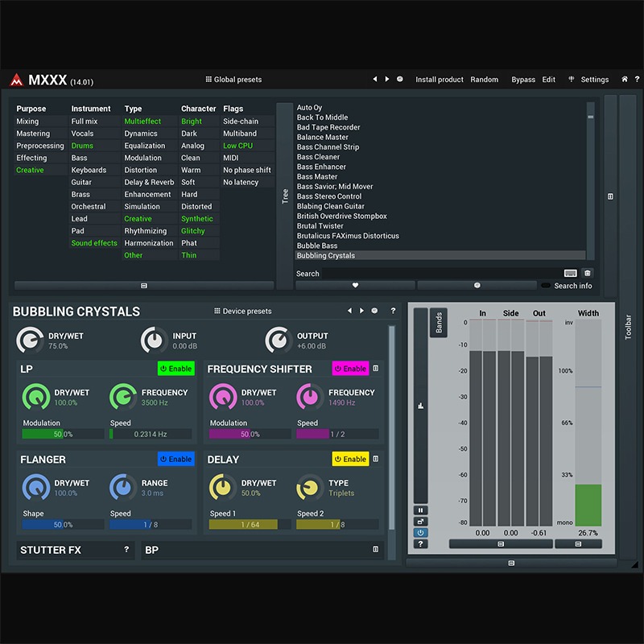Collapse the Width meter bar
The image size is (644, 644).
[578, 544]
